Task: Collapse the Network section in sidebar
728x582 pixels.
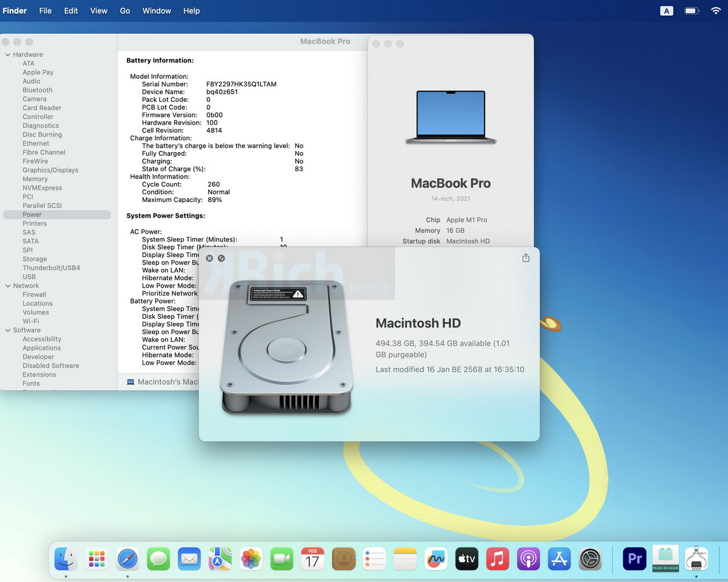Action: (x=8, y=286)
